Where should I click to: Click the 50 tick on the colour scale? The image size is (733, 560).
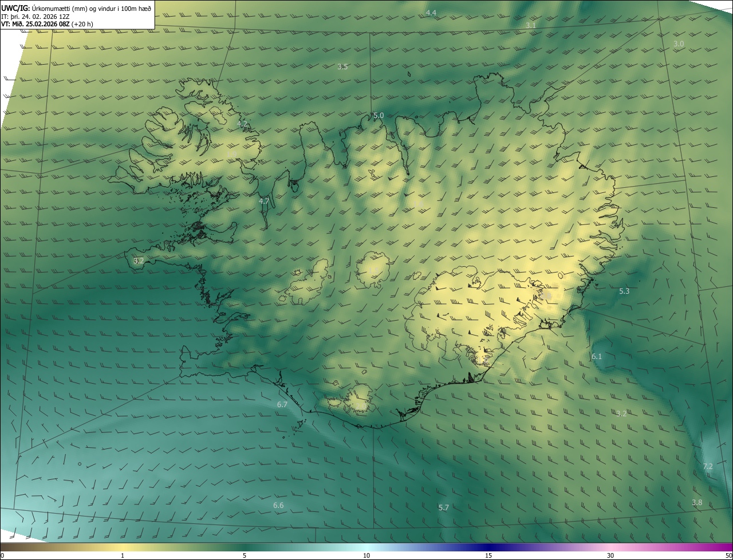(729, 555)
